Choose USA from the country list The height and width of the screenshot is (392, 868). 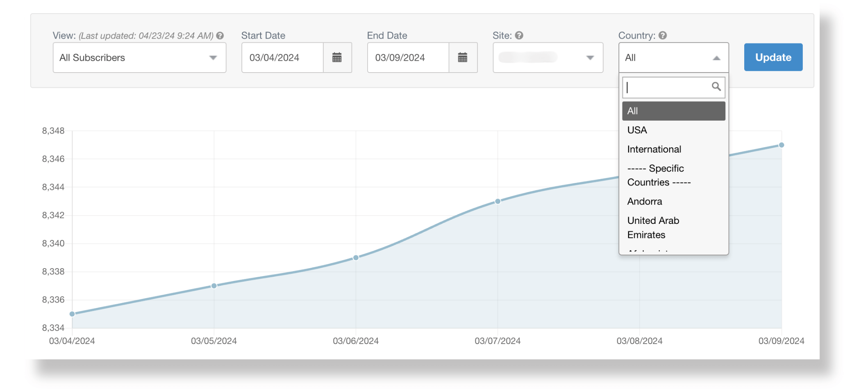[637, 130]
